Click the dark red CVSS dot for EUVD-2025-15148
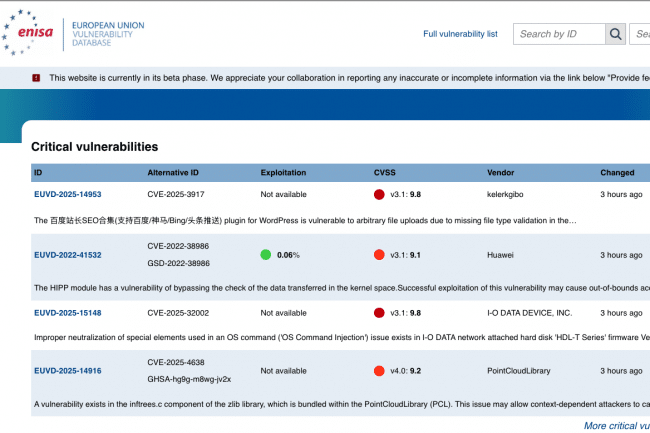 (x=379, y=313)
